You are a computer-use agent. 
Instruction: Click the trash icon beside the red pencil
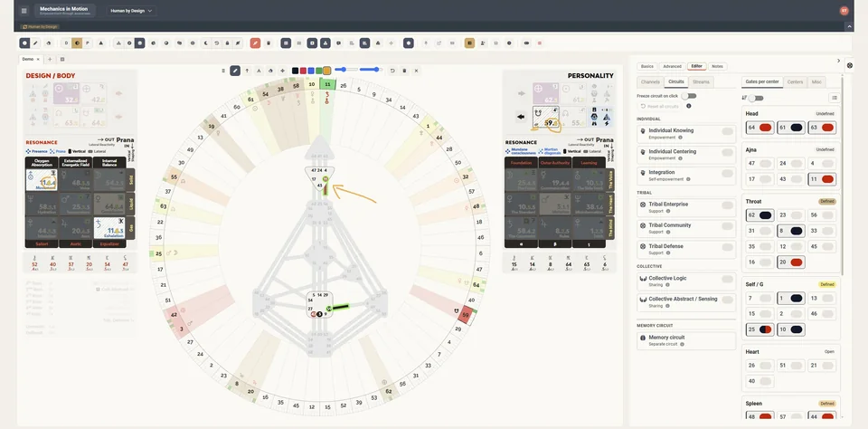269,43
